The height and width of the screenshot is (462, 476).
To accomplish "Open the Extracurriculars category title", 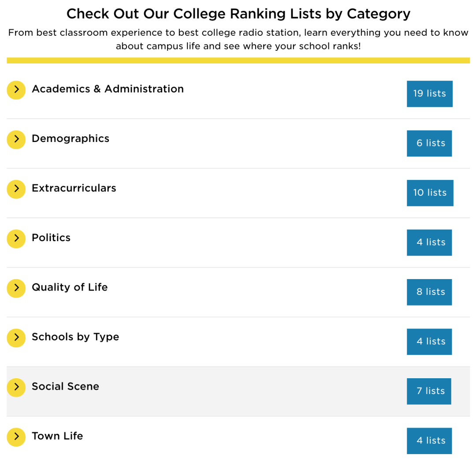I will click(x=74, y=188).
